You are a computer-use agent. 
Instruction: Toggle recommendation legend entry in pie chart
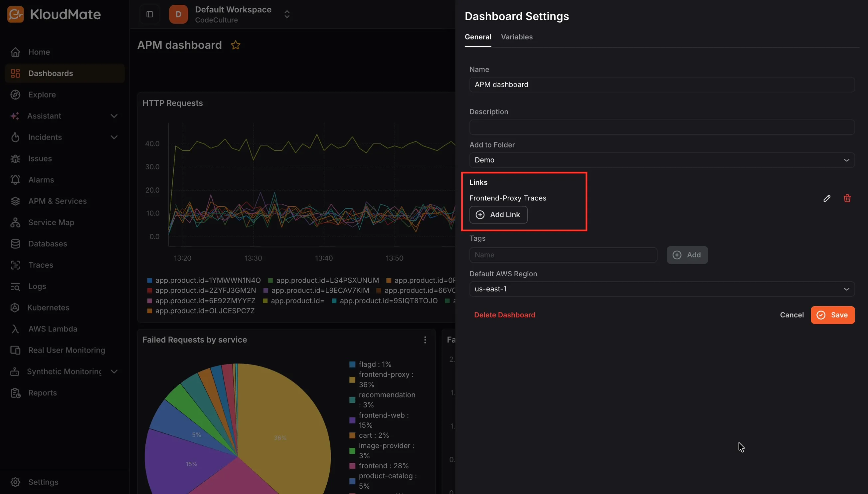pyautogui.click(x=382, y=400)
